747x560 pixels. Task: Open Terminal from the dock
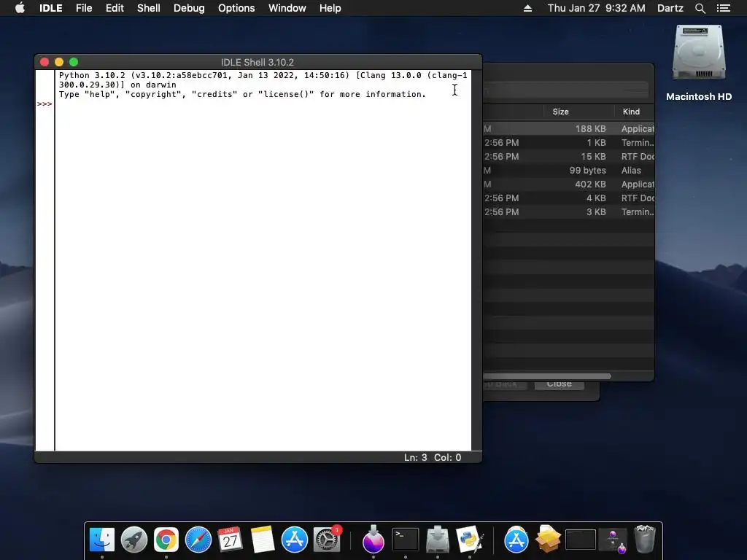[406, 540]
